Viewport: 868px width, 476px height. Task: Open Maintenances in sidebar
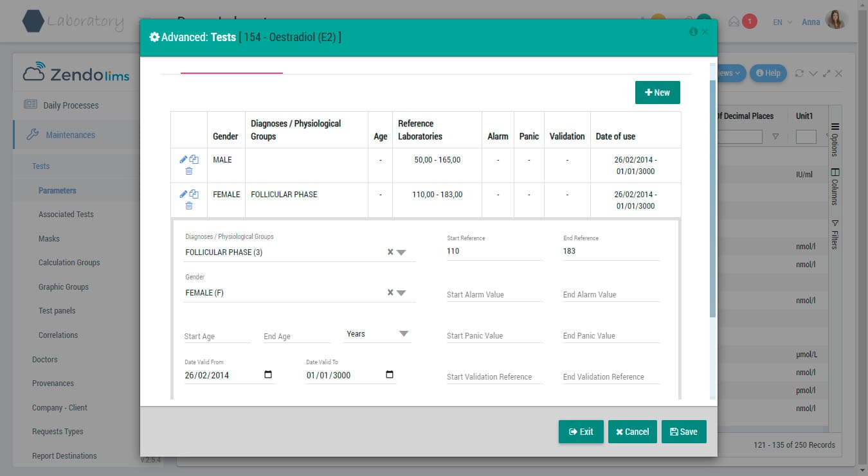[x=70, y=135]
